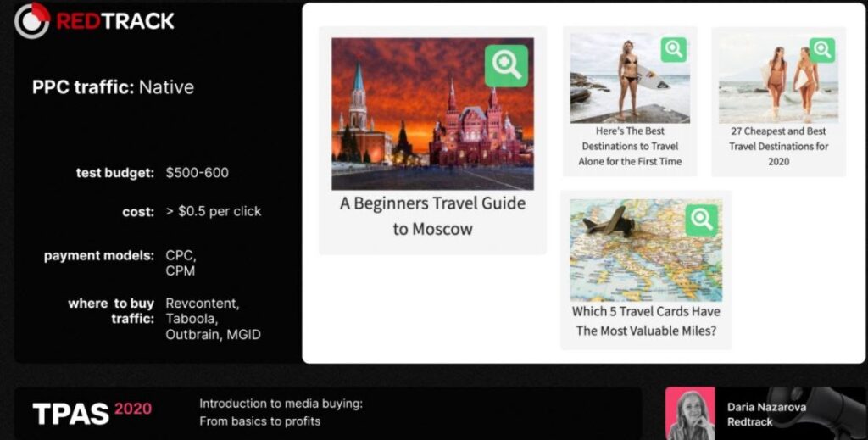This screenshot has width=868, height=440.
Task: Click the RedTrack circular logo icon
Action: (x=32, y=20)
